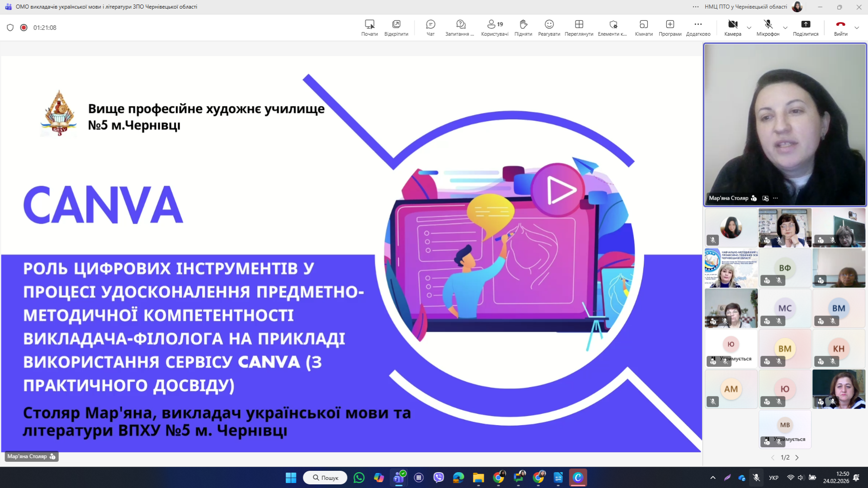Expand camera options dropdown arrow
The width and height of the screenshot is (868, 488).
(749, 28)
